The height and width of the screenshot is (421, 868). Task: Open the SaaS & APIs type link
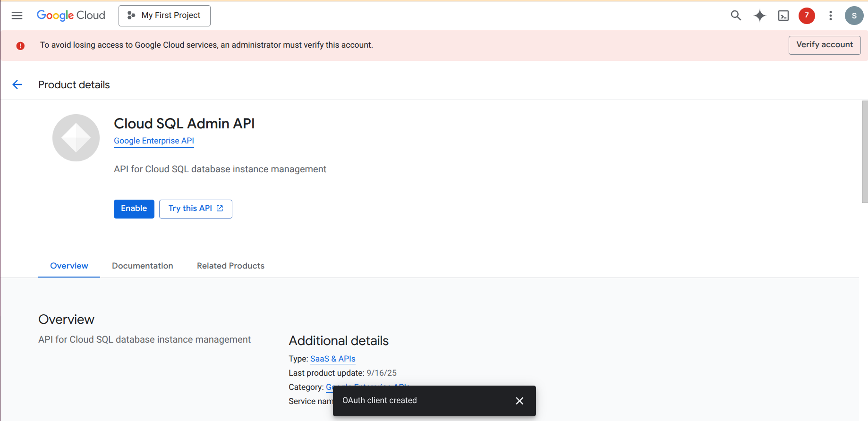tap(333, 359)
